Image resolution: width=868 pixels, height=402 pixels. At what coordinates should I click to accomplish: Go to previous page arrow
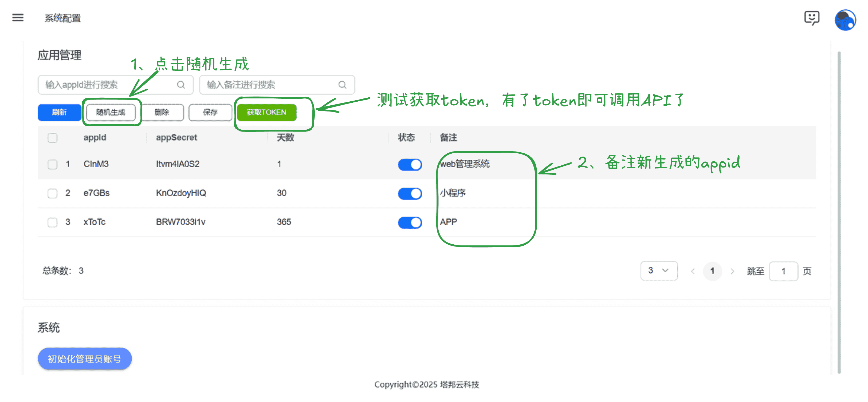(x=693, y=271)
